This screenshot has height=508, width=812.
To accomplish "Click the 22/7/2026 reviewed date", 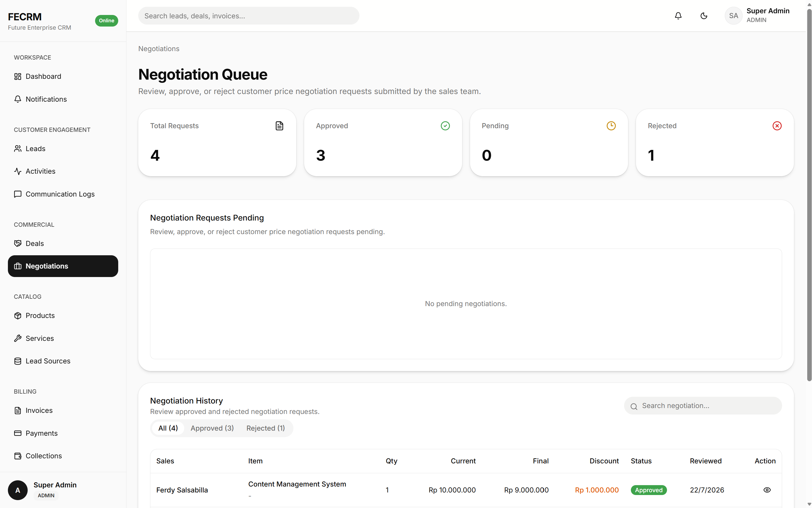I will [x=707, y=490].
